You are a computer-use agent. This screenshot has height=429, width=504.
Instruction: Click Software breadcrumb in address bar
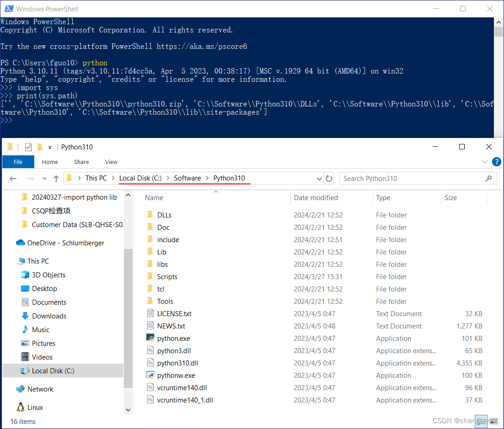pos(187,178)
